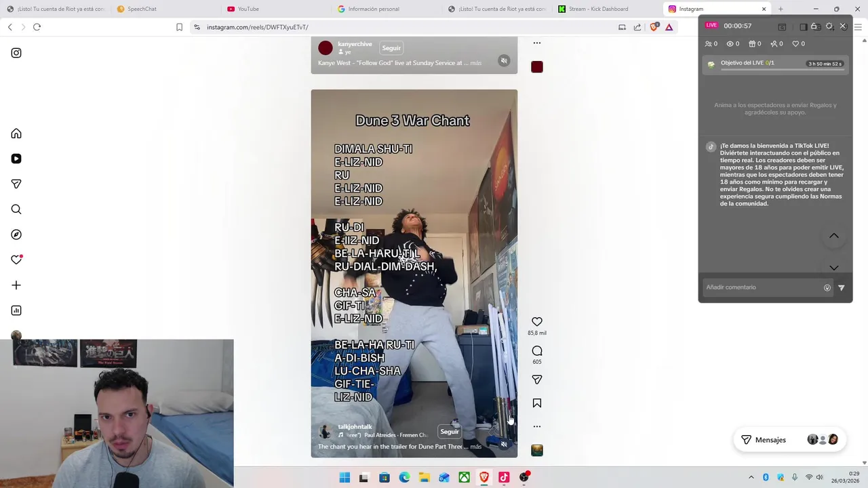
Task: Open the kanyerchive reel audio thumbnail
Action: point(537,67)
